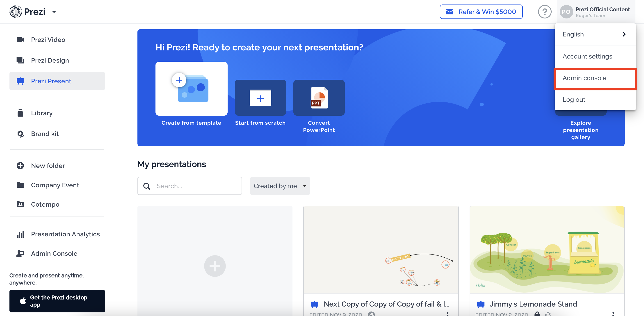Select the Brand kit icon

[20, 134]
